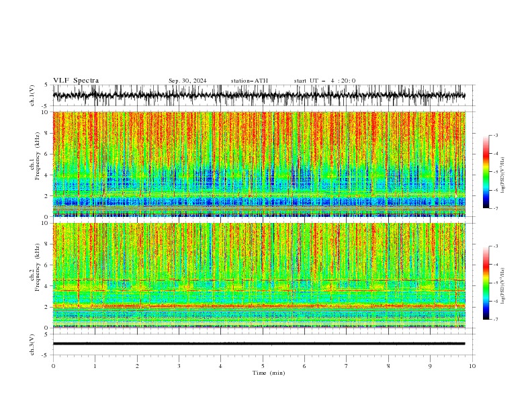The height and width of the screenshot is (411, 532).
Task: Click time axis tick label "8"
Action: point(388,366)
